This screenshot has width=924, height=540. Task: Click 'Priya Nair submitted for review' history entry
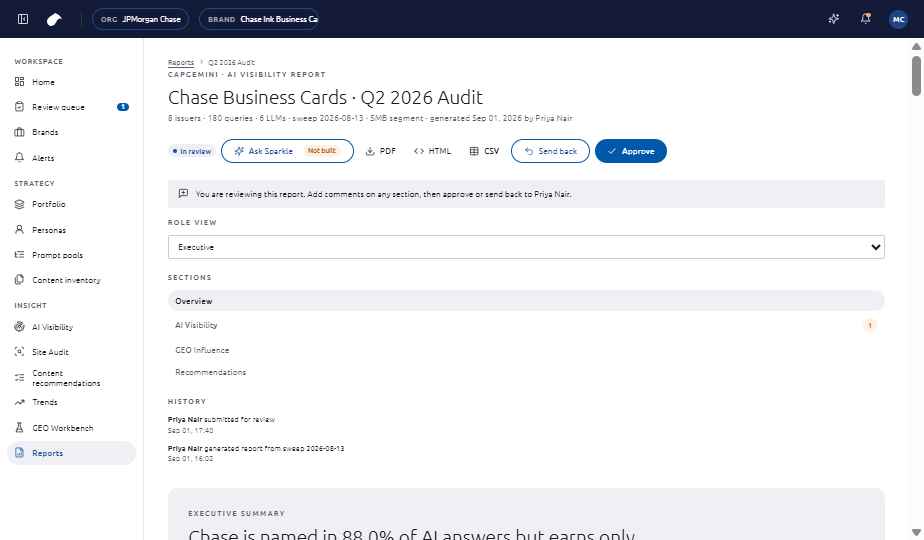coord(222,424)
